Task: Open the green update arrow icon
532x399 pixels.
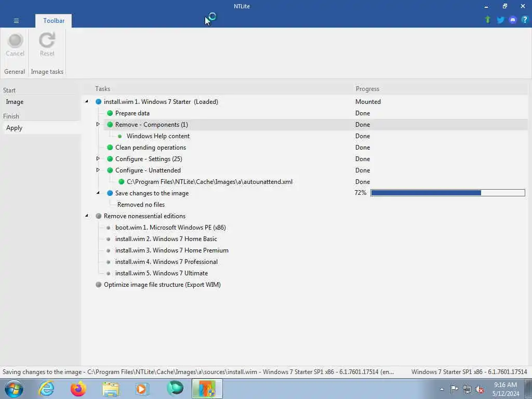Action: (x=488, y=20)
